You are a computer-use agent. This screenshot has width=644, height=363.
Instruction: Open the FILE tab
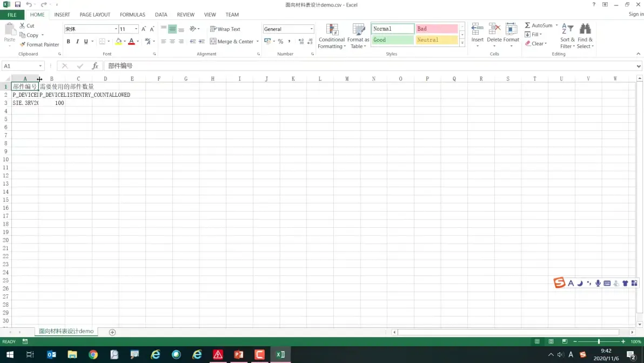click(x=12, y=15)
